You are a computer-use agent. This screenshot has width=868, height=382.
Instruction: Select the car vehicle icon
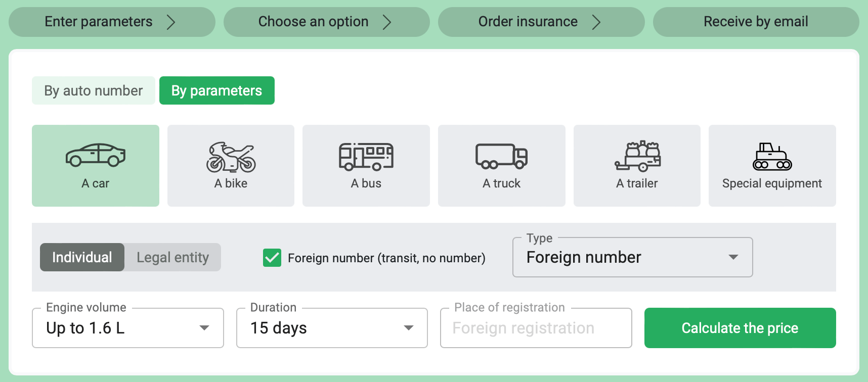click(x=96, y=155)
